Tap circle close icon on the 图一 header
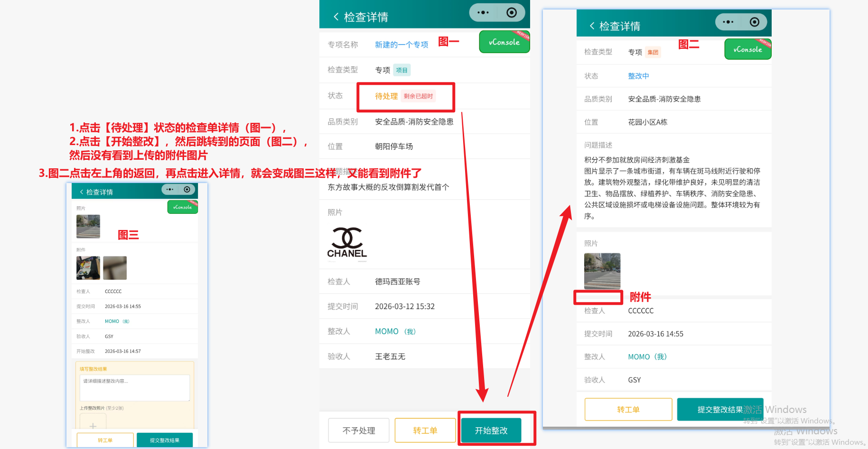The image size is (868, 449). 512,13
